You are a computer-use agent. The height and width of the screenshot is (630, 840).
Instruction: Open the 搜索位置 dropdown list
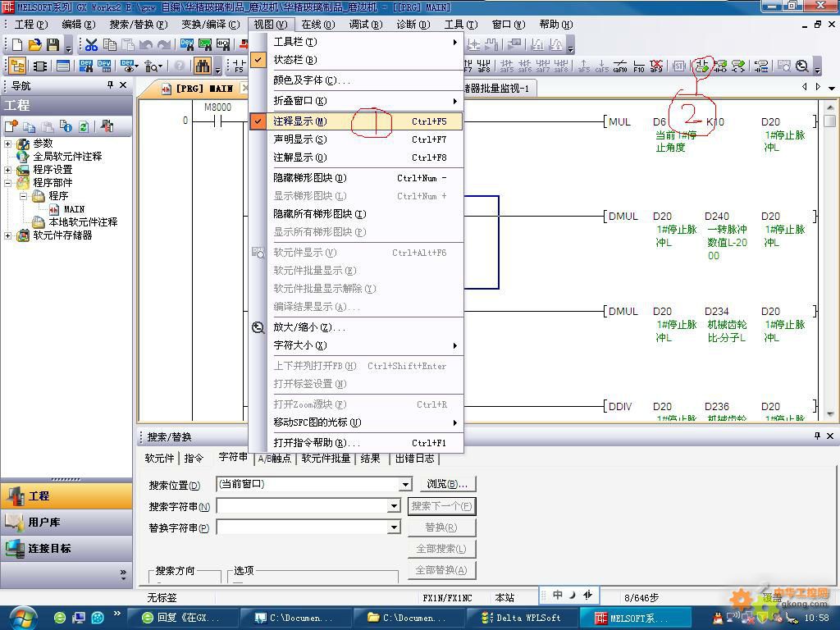pos(404,485)
